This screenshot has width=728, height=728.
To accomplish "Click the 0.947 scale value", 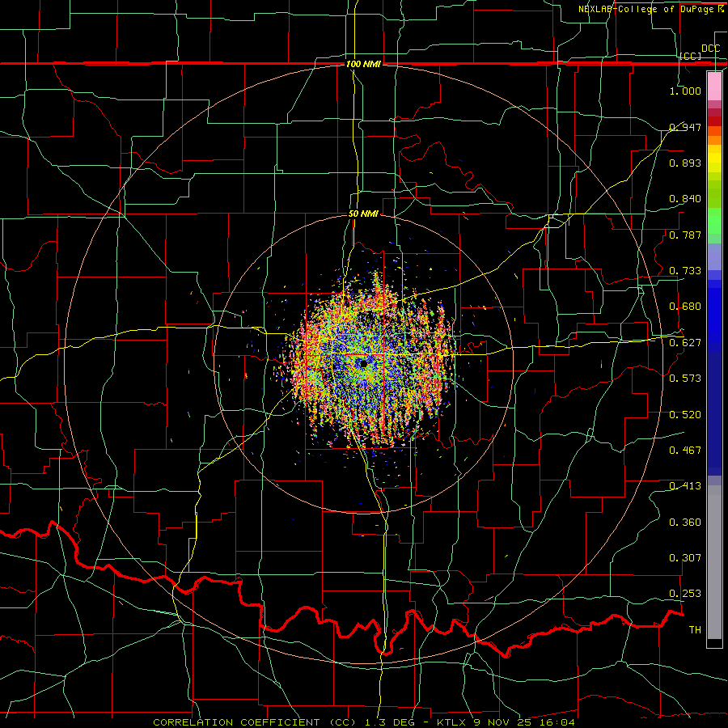I will click(685, 127).
